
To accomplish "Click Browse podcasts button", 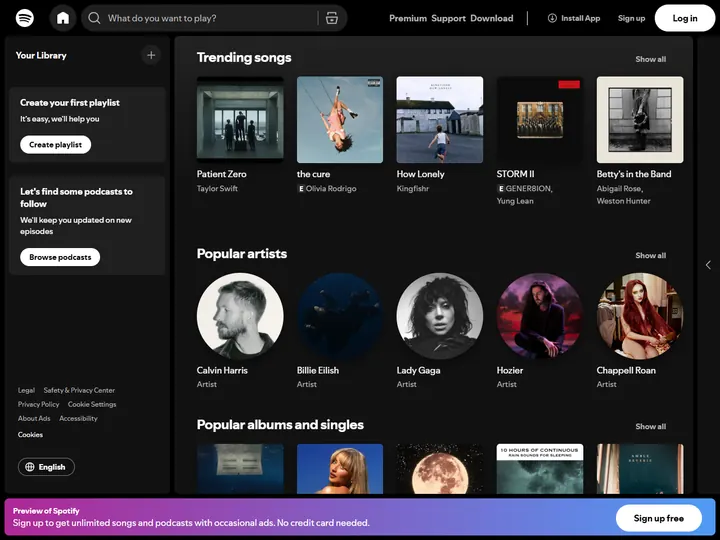I will pos(60,257).
